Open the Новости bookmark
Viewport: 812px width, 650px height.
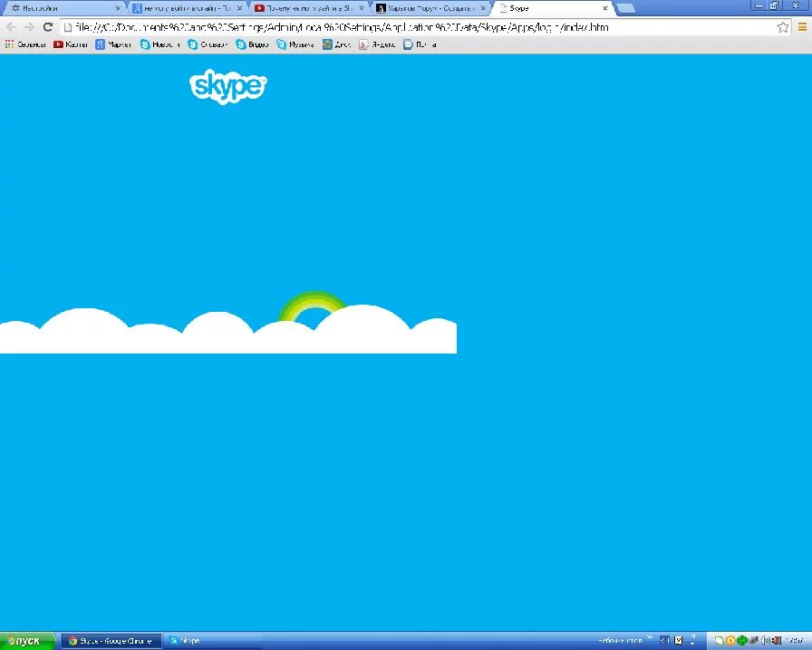(160, 44)
